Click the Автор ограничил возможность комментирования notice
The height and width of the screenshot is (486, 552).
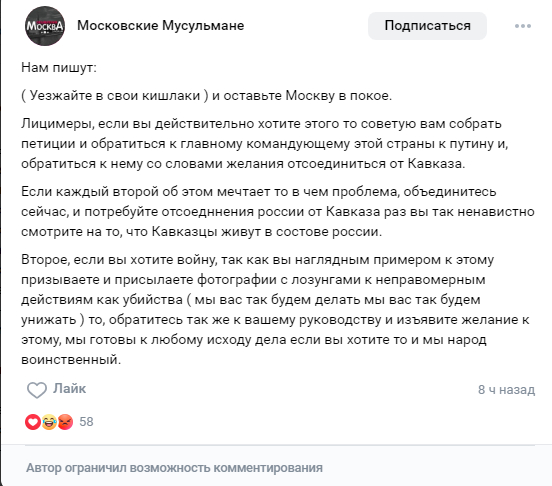[174, 468]
